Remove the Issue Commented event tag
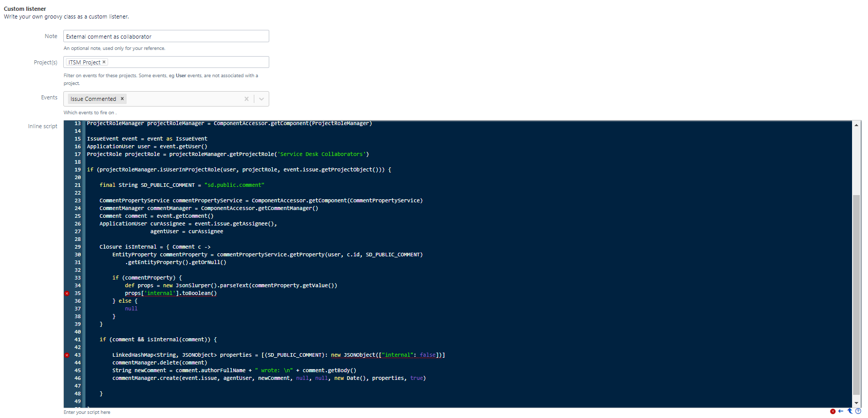 (x=122, y=99)
